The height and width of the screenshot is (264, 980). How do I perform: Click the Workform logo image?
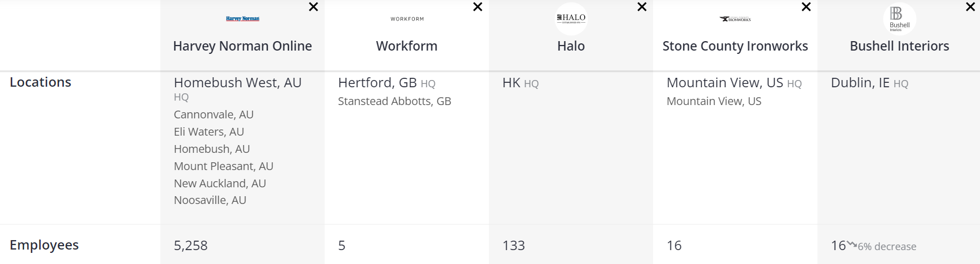[407, 19]
